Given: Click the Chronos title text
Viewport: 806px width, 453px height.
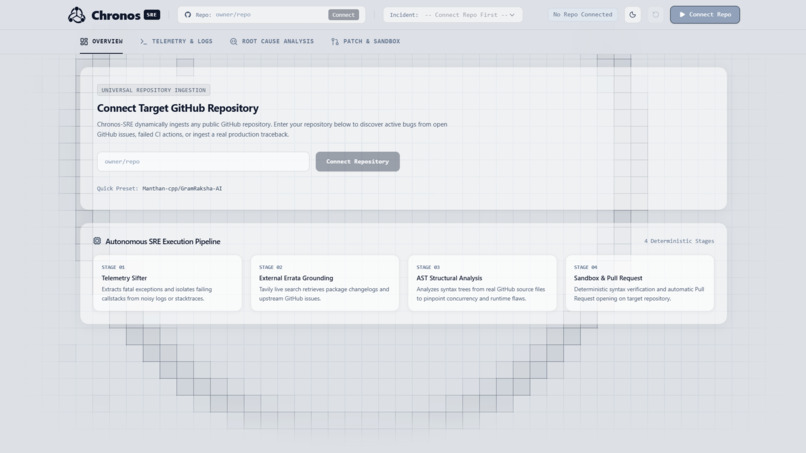Looking at the screenshot, I should click(116, 15).
